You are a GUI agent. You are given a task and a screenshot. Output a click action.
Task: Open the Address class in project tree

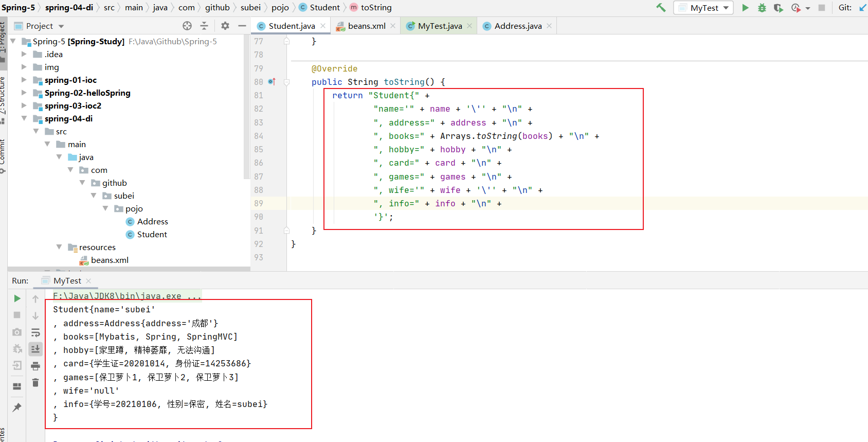coord(152,221)
